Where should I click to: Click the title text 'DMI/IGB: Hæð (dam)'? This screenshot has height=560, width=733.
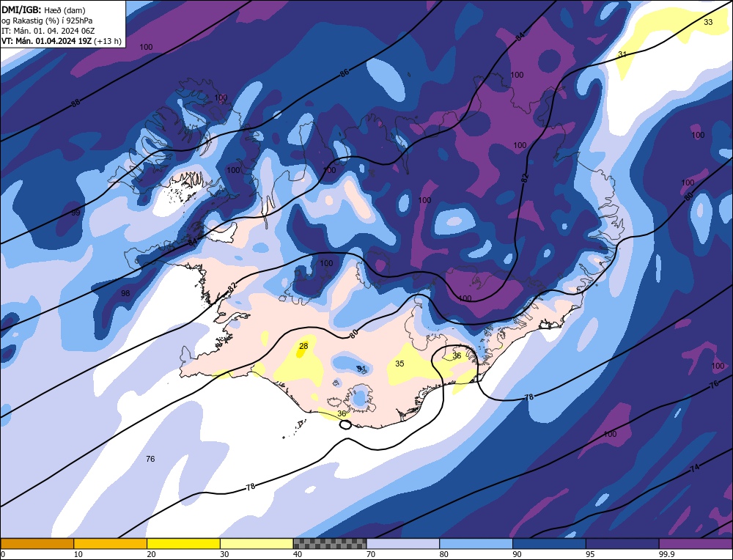tap(43, 10)
